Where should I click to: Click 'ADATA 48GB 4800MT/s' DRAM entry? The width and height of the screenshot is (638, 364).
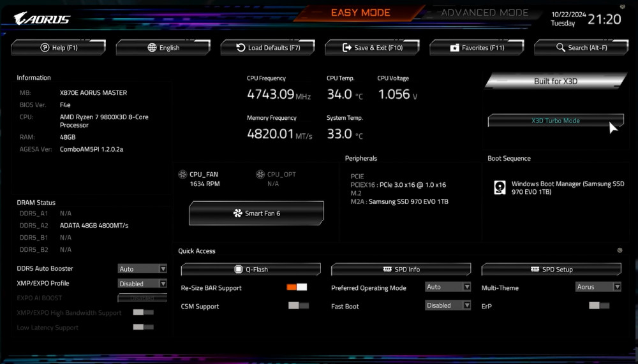94,225
